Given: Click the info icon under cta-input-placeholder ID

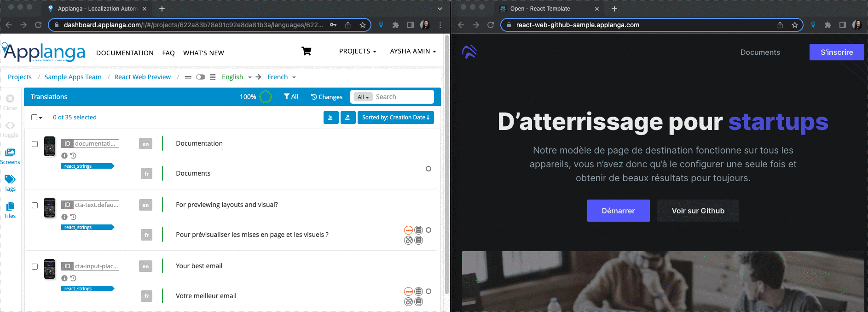Looking at the screenshot, I should click(x=64, y=278).
